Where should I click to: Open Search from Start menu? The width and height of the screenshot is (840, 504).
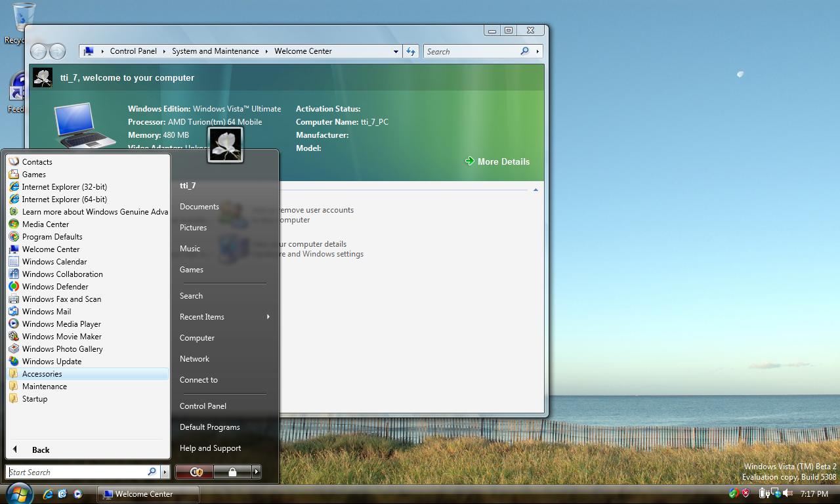tap(191, 296)
